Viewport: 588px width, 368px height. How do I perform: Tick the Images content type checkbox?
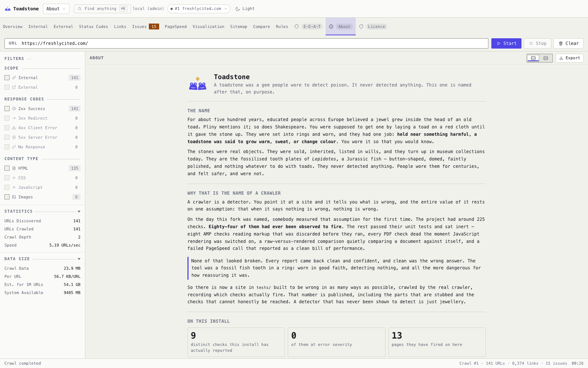point(7,197)
